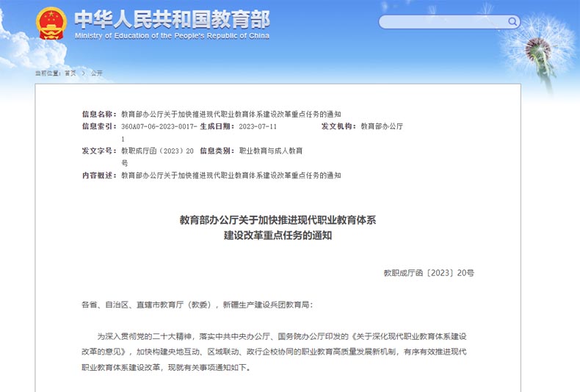
Task: Click the 当前位置 breadcrumb label
Action: (x=48, y=73)
